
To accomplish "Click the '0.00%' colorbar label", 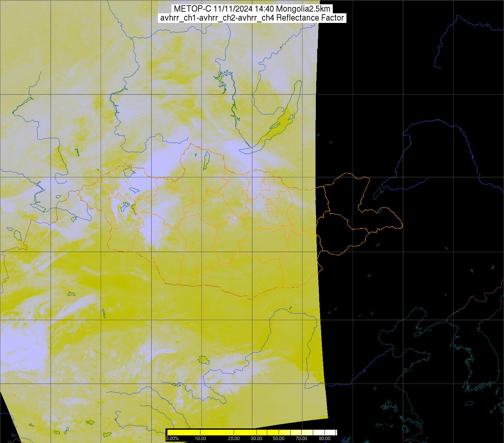I will point(172,438).
